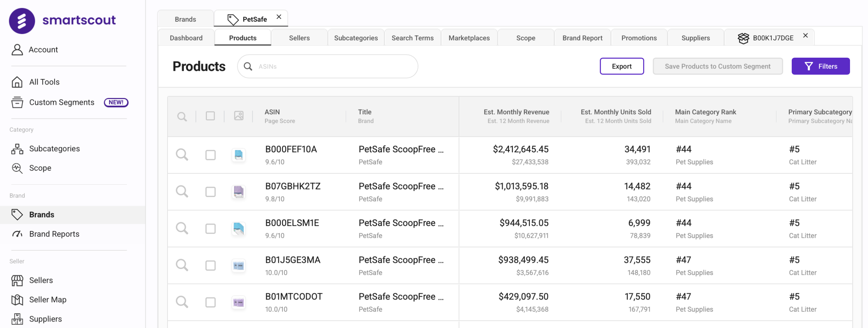Image resolution: width=868 pixels, height=328 pixels.
Task: Open Custom Segments via the archive icon
Action: pos(17,102)
